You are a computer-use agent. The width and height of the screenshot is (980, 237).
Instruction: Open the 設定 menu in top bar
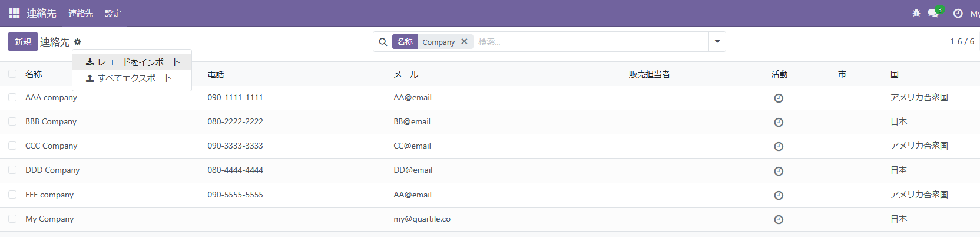pos(112,13)
